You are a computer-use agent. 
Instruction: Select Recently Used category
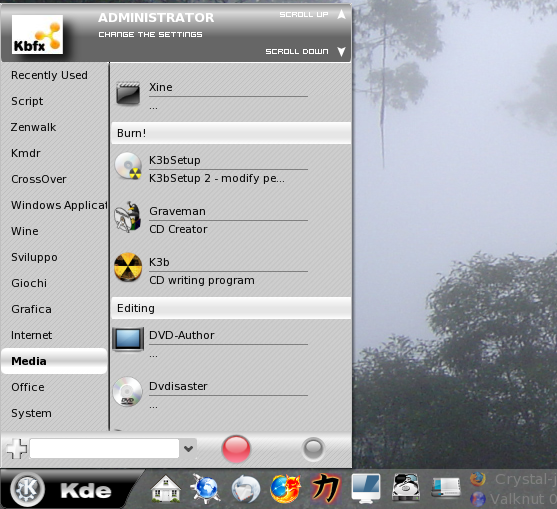click(49, 75)
